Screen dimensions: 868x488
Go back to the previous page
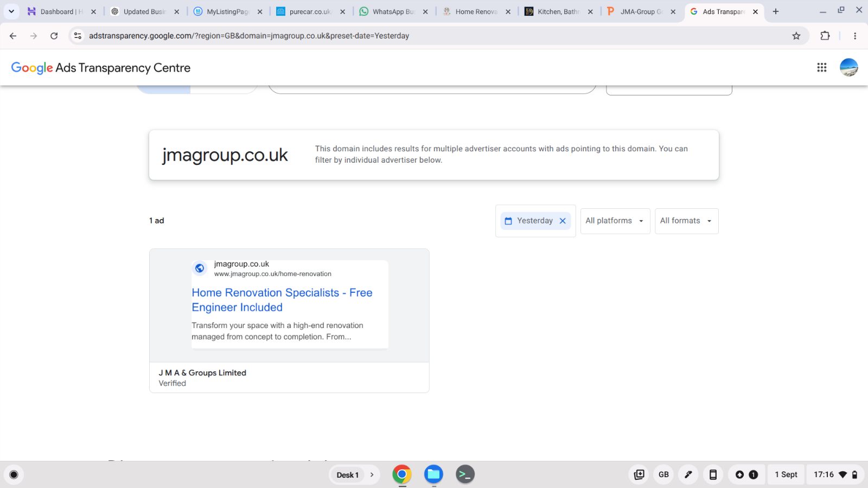[13, 36]
